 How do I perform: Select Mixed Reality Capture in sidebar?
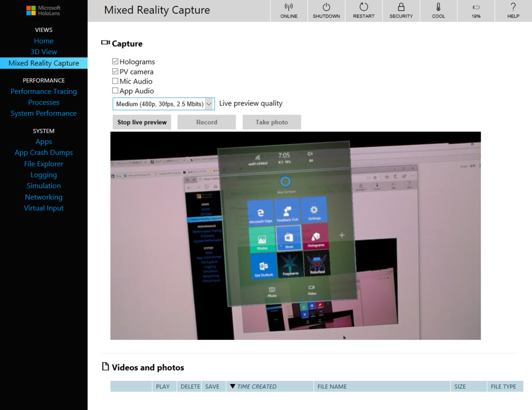point(44,63)
